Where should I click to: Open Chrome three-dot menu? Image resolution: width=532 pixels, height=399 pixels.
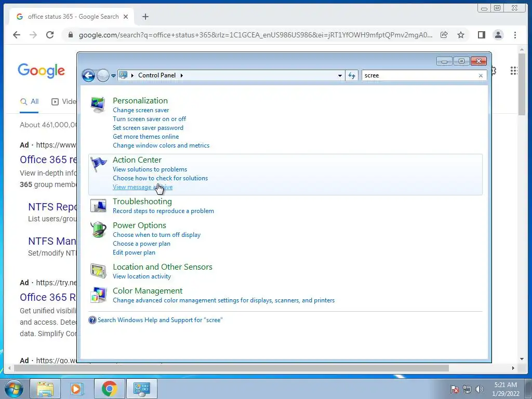(515, 35)
